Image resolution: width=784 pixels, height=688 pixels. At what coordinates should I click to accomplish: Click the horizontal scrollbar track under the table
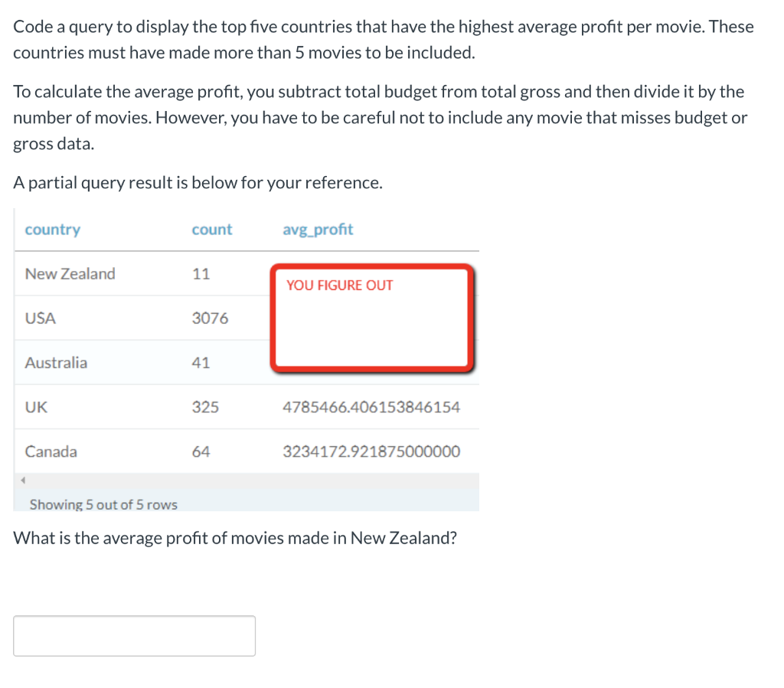tap(253, 481)
